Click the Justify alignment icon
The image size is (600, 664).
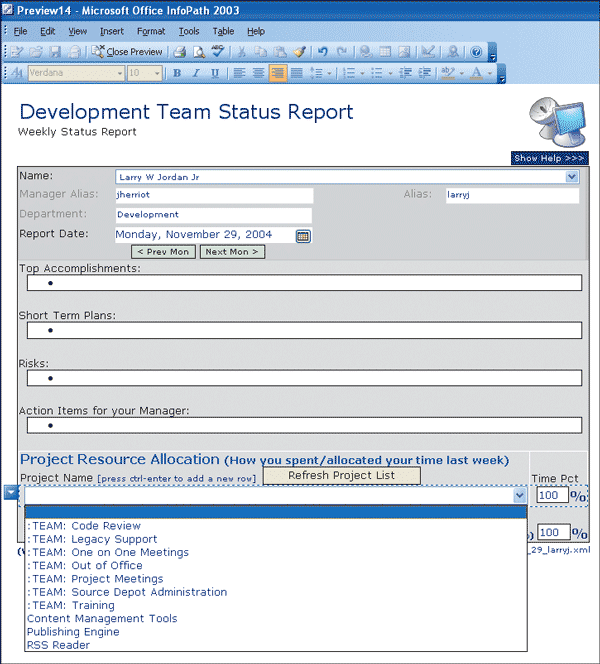[296, 73]
